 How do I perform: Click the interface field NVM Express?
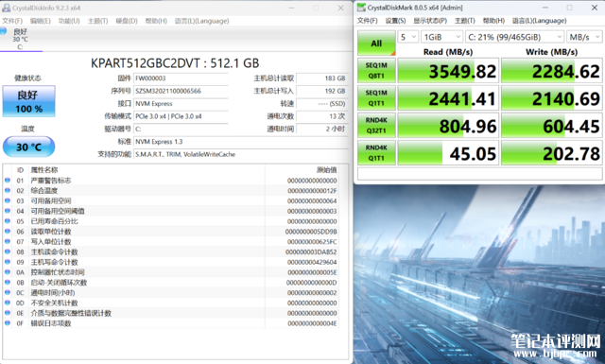tap(181, 104)
